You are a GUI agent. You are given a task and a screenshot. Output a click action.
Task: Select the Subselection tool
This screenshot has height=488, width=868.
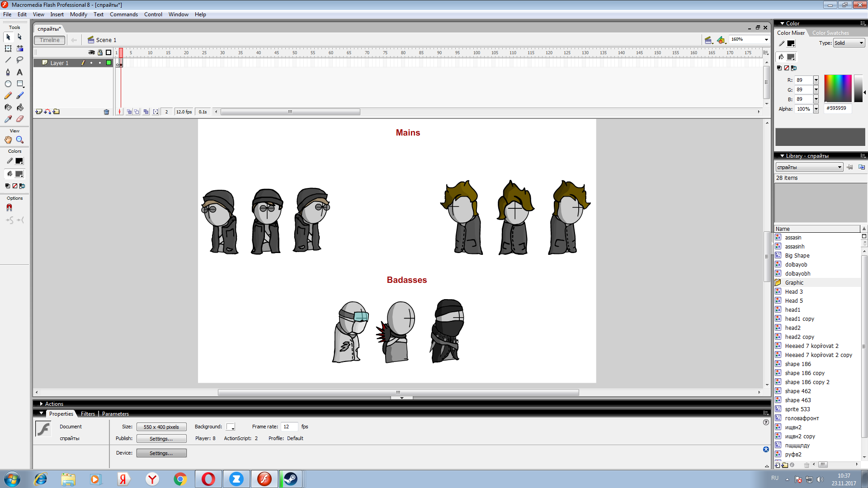(20, 37)
